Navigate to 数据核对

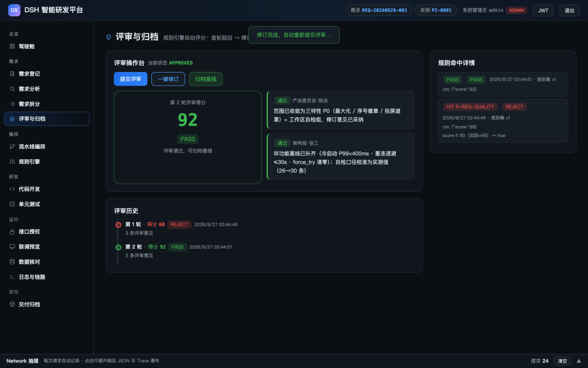pos(46,262)
